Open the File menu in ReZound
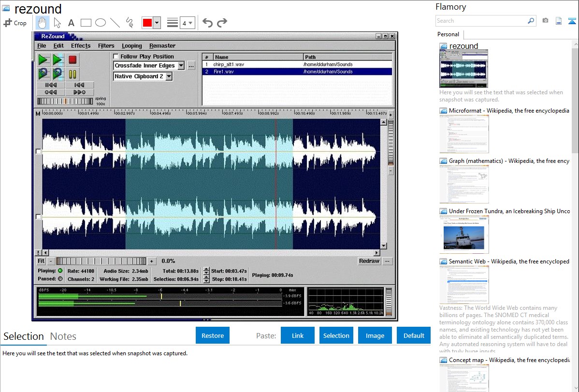Viewport: 579px width, 392px height. click(x=42, y=46)
